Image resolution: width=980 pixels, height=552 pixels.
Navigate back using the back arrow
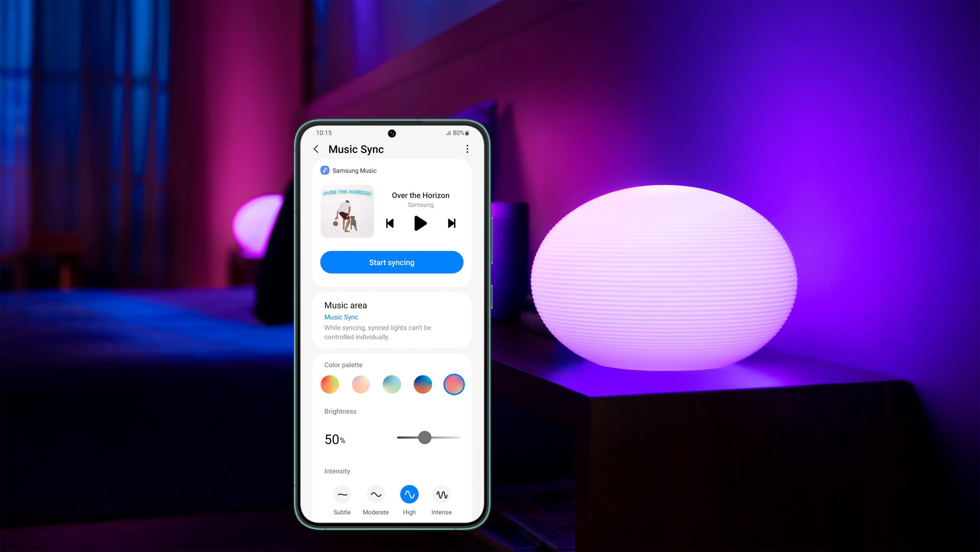tap(316, 149)
